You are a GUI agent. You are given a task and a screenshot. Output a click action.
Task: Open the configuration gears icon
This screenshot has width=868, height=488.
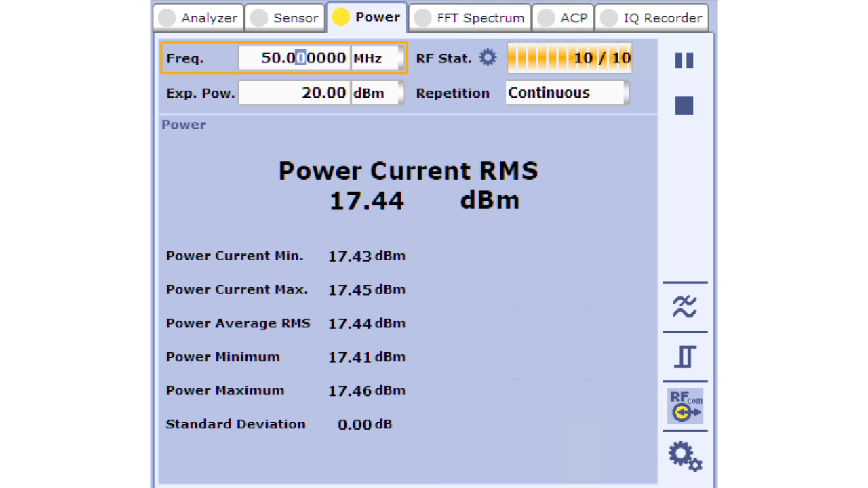tap(685, 455)
